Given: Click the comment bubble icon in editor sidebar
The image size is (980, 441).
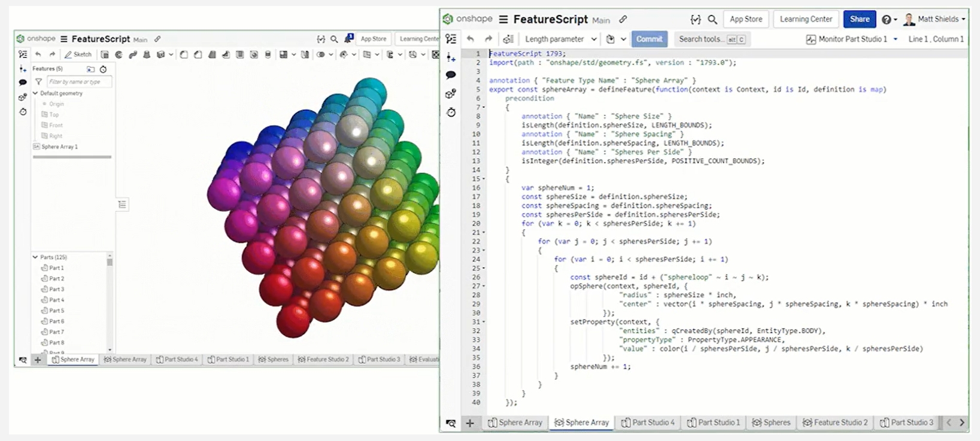Looking at the screenshot, I should [451, 75].
